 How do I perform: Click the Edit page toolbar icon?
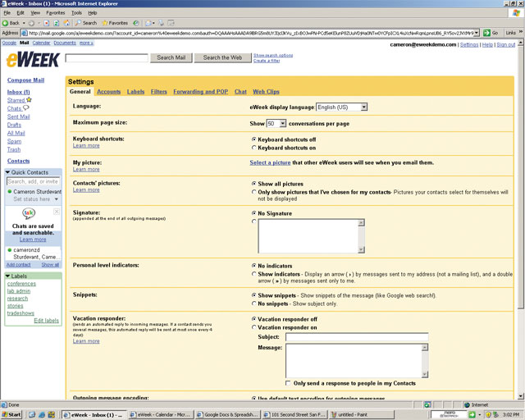coord(171,23)
